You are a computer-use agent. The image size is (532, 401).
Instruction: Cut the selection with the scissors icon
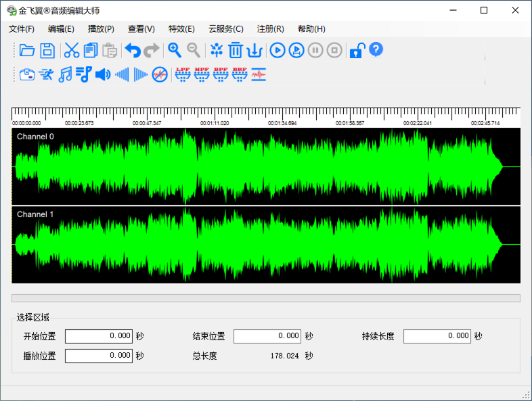tap(72, 50)
